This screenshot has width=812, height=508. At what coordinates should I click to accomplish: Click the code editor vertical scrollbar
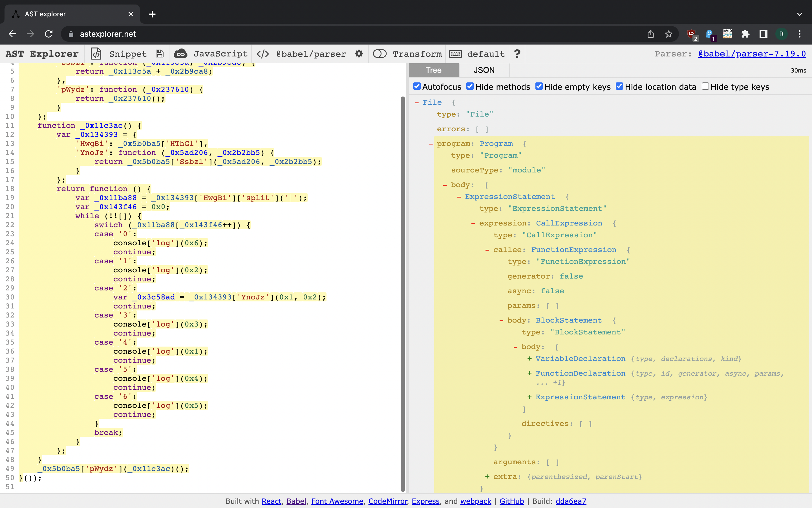click(x=403, y=294)
